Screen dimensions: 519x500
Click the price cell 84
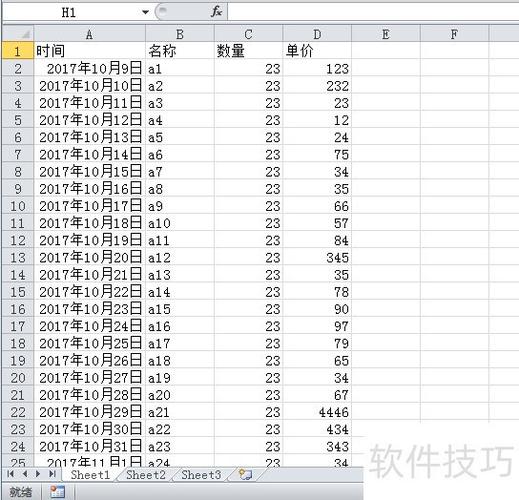317,240
